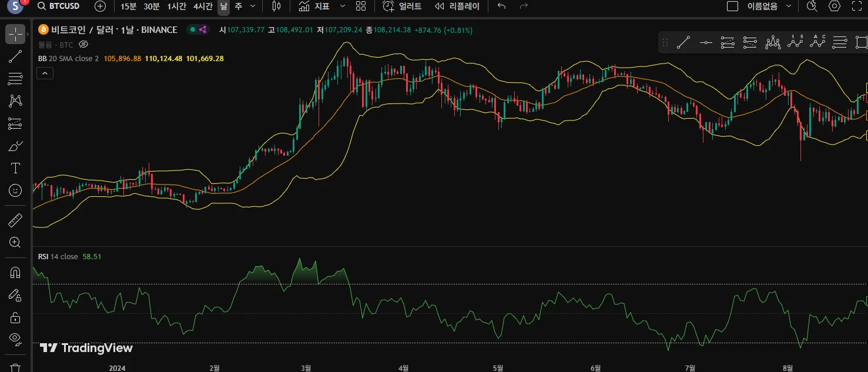Select the 15분 timeframe
Viewport: 868px width, 372px height.
click(128, 6)
